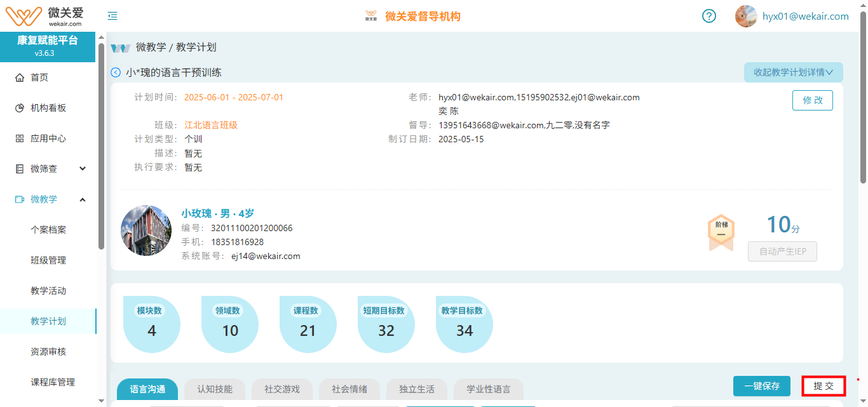
Task: Click the 首页 home icon in the sidebar
Action: tap(20, 77)
